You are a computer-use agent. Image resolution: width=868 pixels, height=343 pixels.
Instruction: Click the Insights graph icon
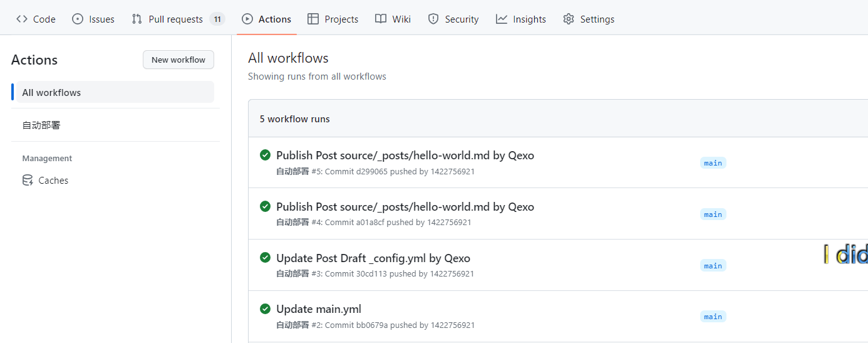[x=502, y=19]
